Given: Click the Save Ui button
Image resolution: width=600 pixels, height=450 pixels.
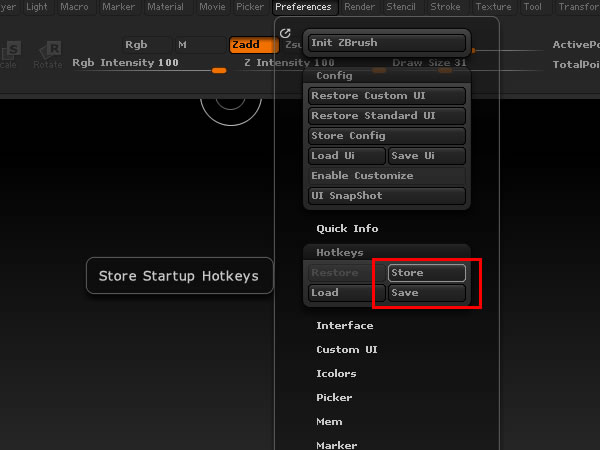Looking at the screenshot, I should (427, 156).
